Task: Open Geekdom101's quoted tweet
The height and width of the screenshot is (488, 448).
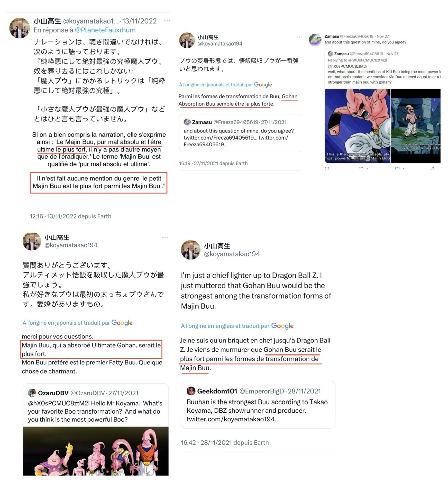Action: click(258, 405)
